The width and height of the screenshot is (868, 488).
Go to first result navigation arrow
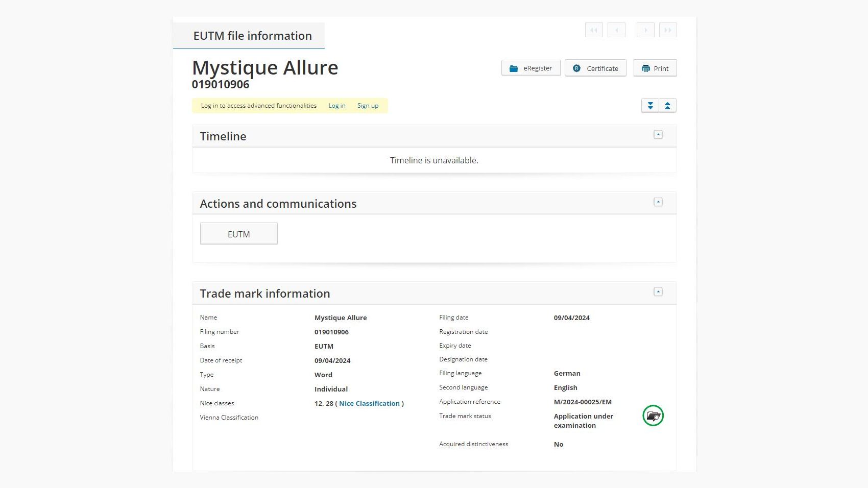594,30
